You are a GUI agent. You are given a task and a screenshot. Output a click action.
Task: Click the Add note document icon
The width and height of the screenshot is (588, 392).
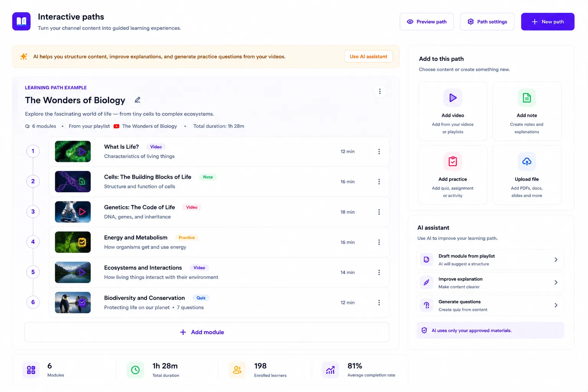(x=527, y=98)
